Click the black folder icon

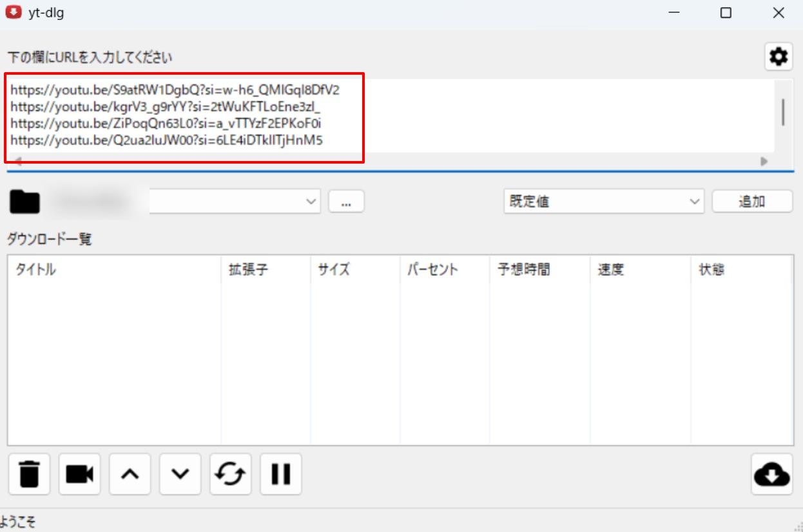pyautogui.click(x=24, y=202)
